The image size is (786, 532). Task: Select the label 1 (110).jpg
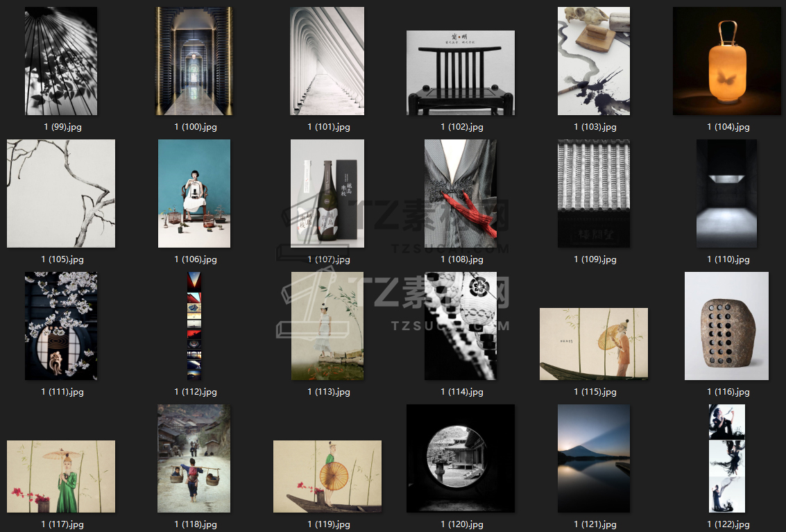tap(728, 259)
